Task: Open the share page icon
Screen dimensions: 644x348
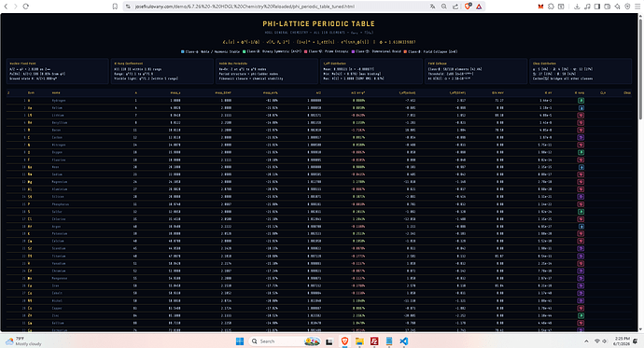Action: [455, 7]
